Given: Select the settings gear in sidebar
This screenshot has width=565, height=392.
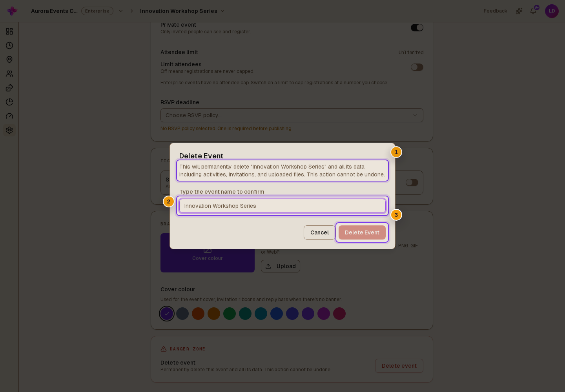Looking at the screenshot, I should click(9, 130).
